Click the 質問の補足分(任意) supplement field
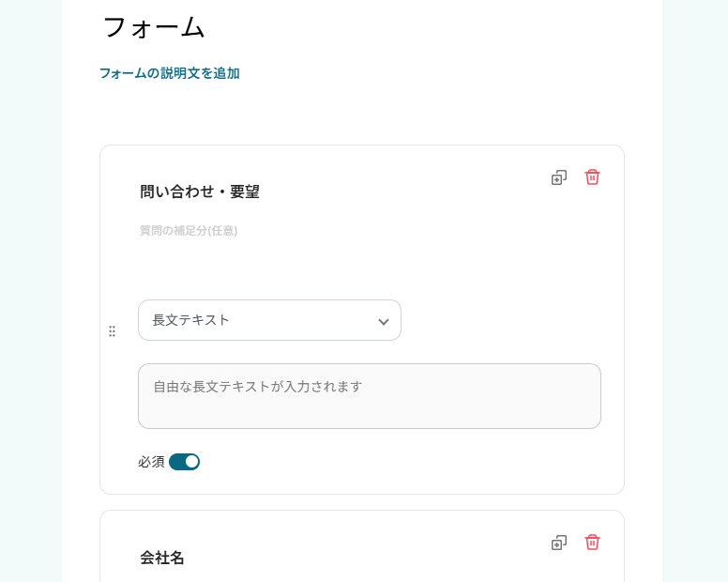Screen dimensions: 728x582 click(189, 230)
